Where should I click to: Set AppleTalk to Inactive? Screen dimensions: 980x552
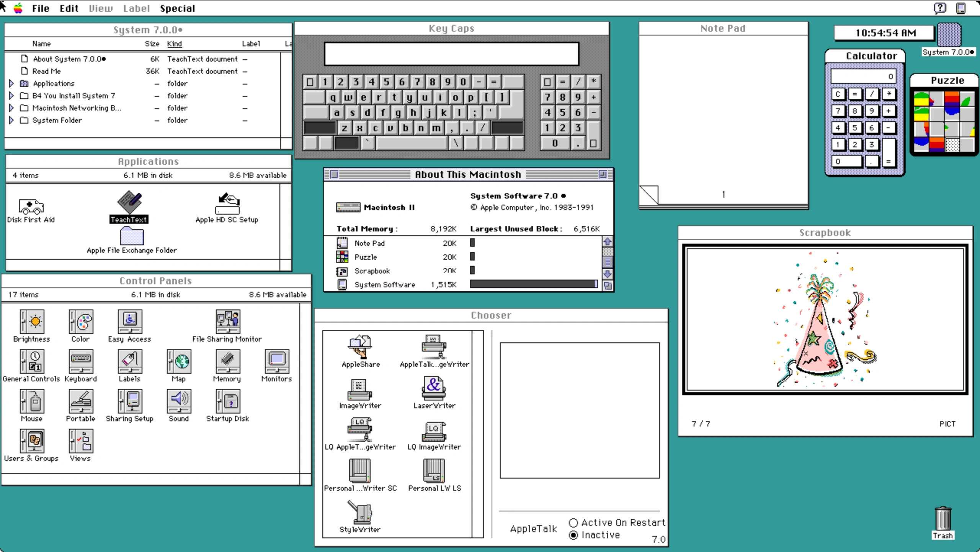coord(573,535)
